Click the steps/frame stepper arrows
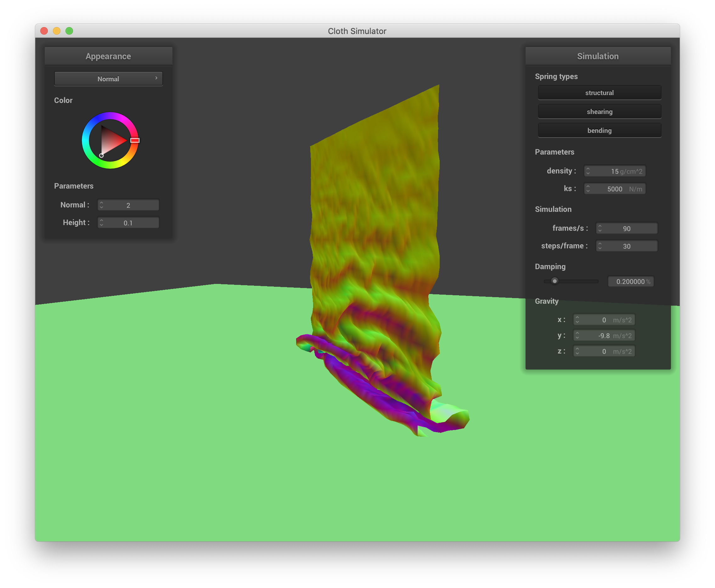The width and height of the screenshot is (715, 588). tap(600, 246)
